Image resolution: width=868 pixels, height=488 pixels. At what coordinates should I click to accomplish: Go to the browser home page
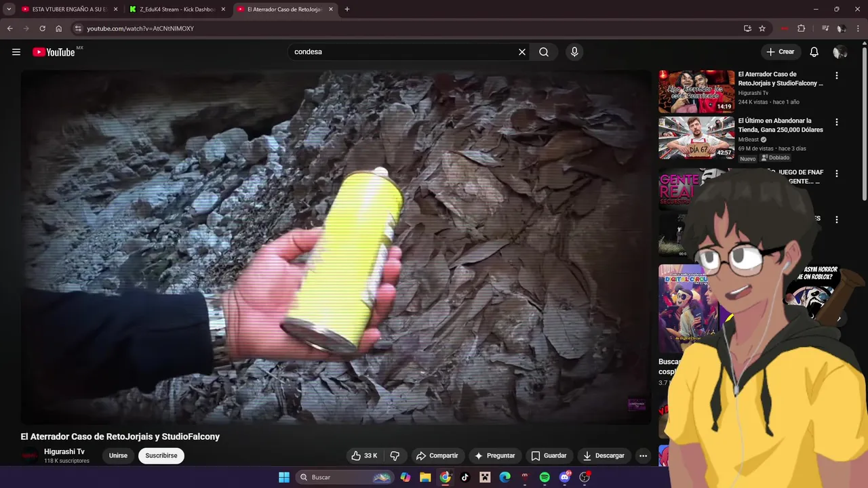point(58,28)
